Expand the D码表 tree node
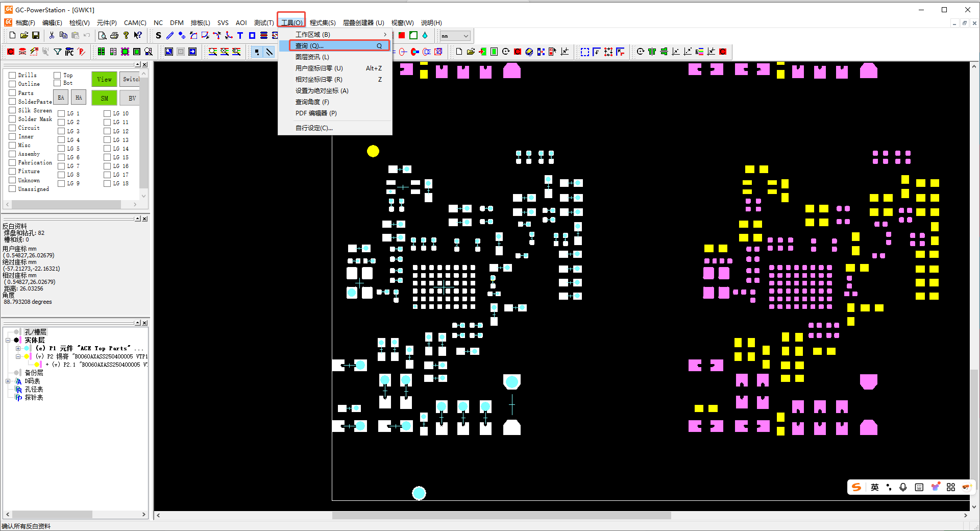Viewport: 980px width, 531px height. (8, 381)
